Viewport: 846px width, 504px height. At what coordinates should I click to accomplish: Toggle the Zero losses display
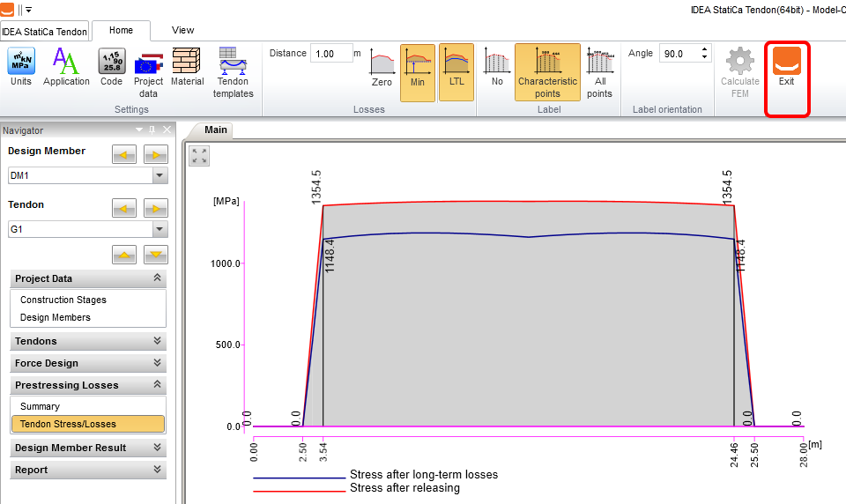[x=382, y=70]
